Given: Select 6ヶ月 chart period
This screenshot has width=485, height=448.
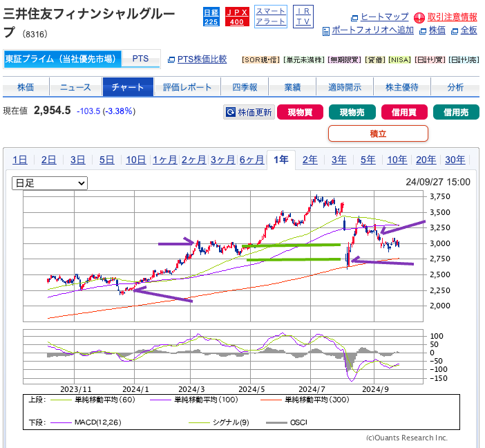Looking at the screenshot, I should tap(251, 160).
